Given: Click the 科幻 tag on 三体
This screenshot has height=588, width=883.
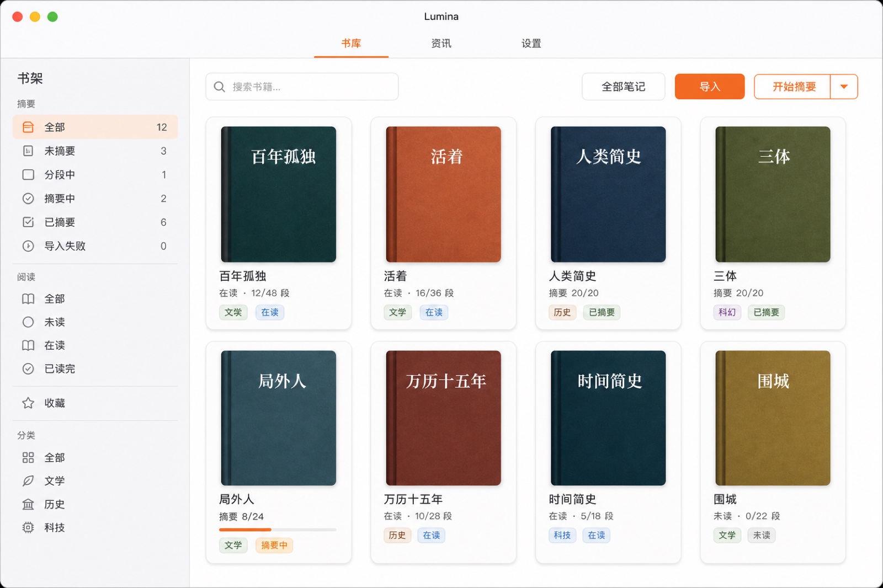Looking at the screenshot, I should (x=727, y=313).
